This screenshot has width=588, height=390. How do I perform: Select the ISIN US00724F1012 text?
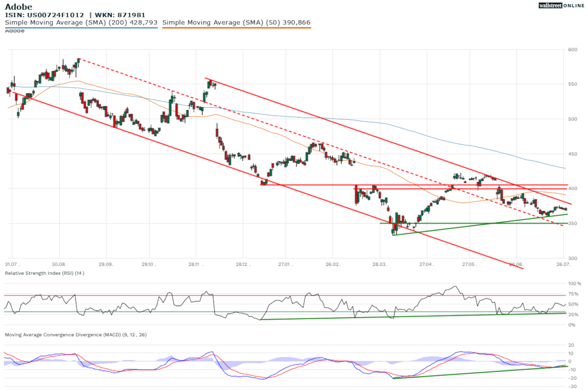click(x=45, y=15)
